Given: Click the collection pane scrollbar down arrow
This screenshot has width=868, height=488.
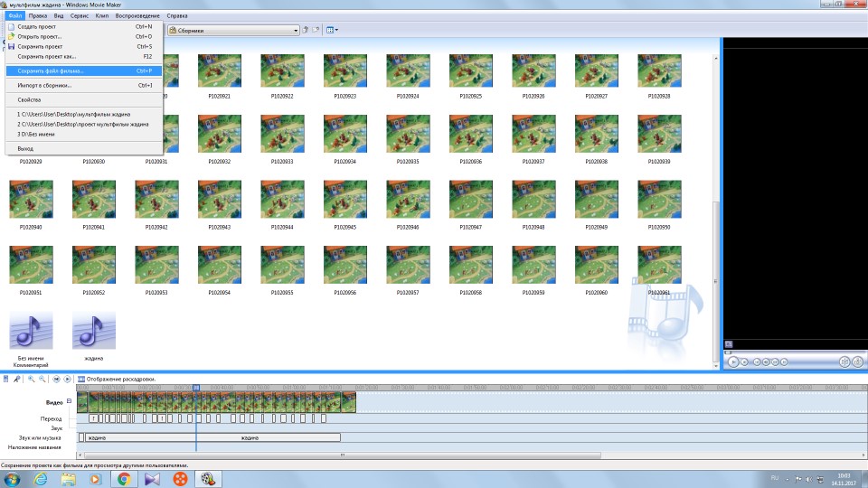Looking at the screenshot, I should click(x=716, y=366).
